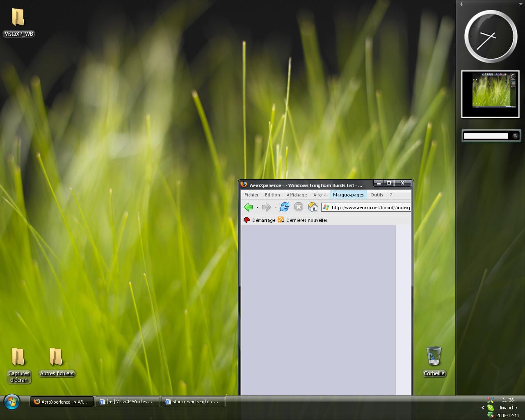Click the Firefox URL address field
The image size is (525, 420).
click(369, 208)
